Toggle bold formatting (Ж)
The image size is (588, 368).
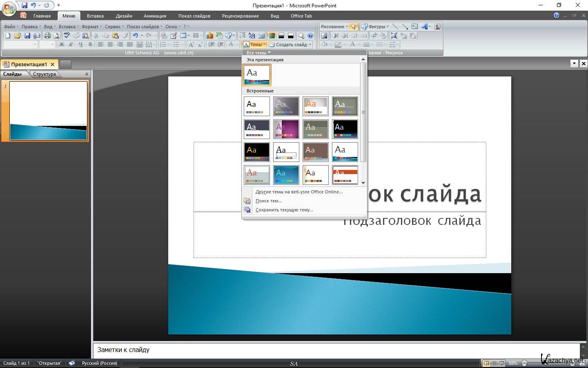pos(62,45)
